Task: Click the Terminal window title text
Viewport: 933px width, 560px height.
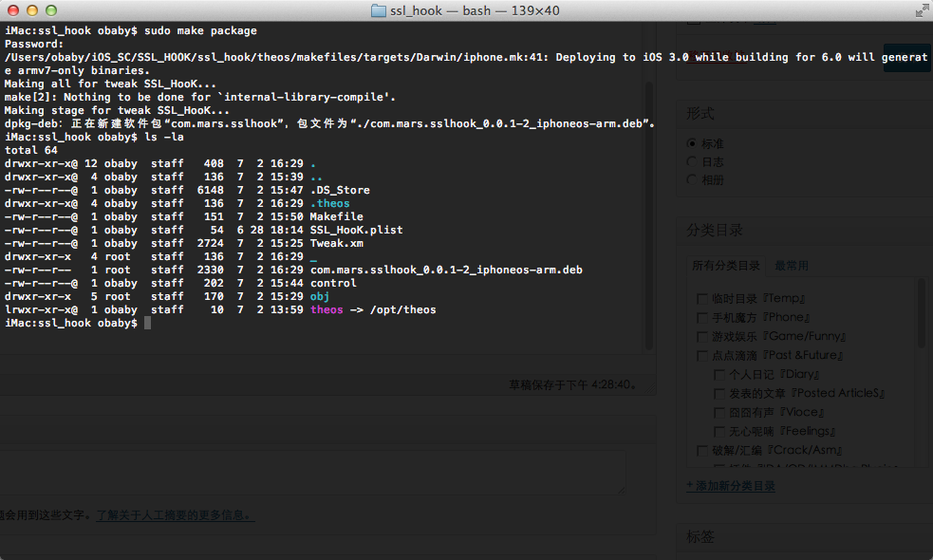Action: (475, 10)
